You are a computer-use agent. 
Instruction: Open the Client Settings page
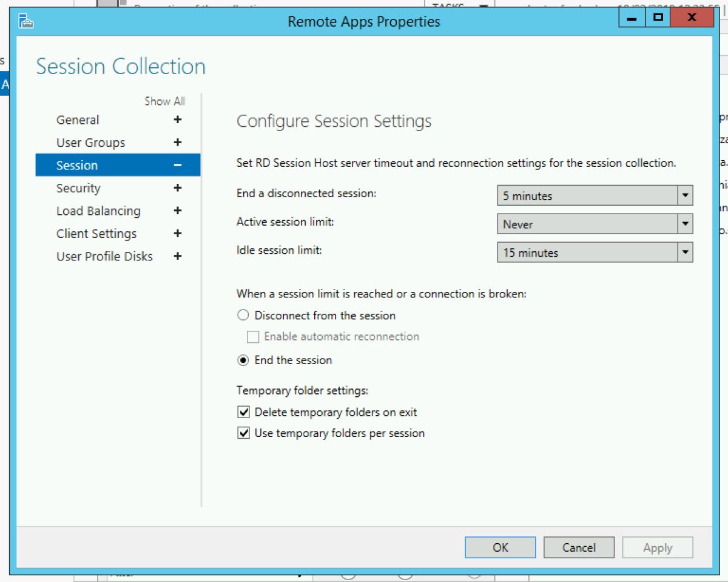tap(96, 234)
